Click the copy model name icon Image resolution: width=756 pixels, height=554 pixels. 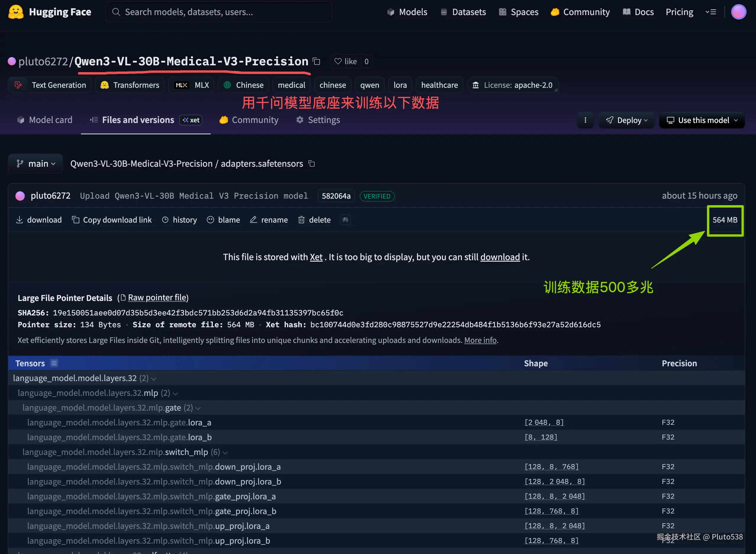[x=316, y=61]
